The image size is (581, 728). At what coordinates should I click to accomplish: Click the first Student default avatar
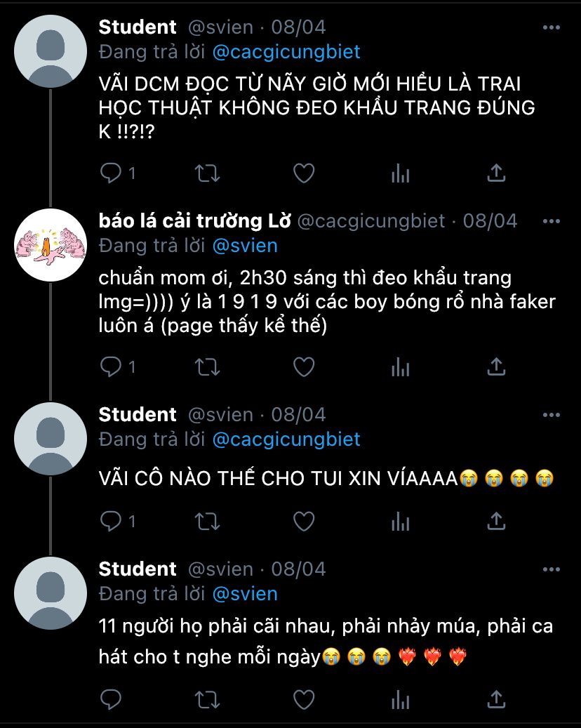(51, 51)
